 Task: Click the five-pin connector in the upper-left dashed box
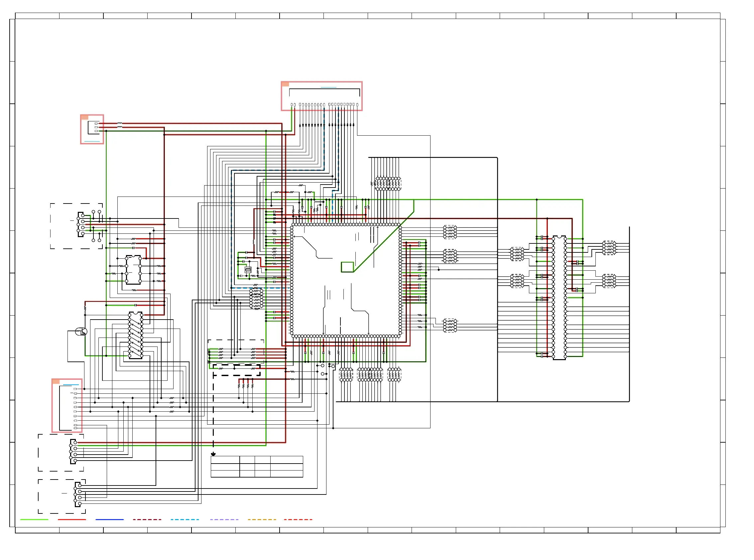pyautogui.click(x=81, y=224)
